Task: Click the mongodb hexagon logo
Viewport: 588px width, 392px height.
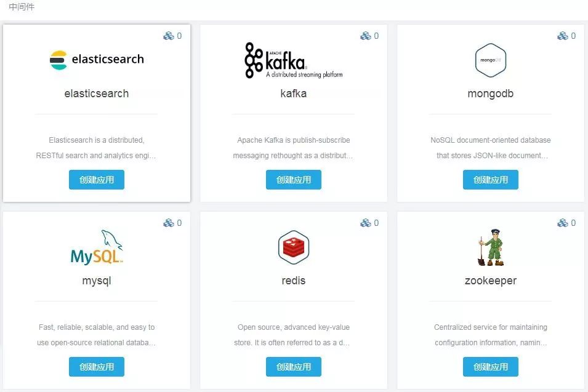Action: pos(491,60)
